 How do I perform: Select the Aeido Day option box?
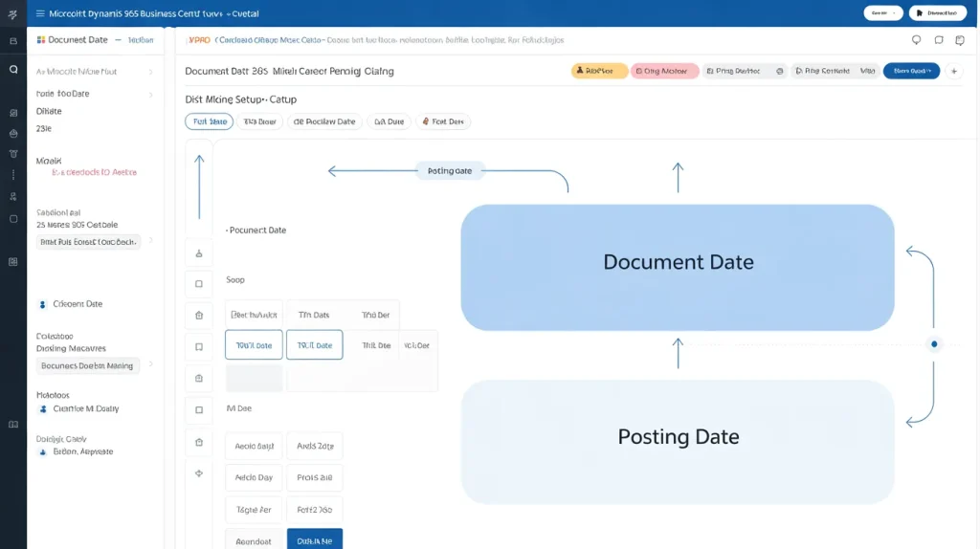(254, 477)
